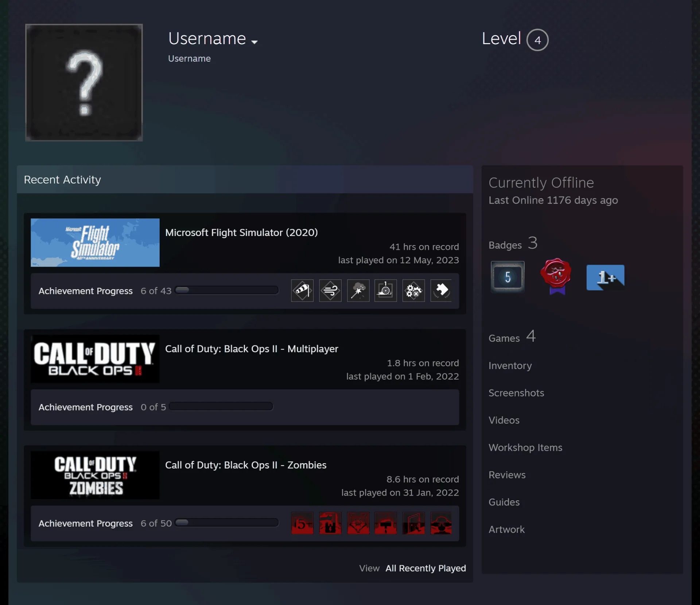700x605 pixels.
Task: Click the question mark profile avatar
Action: coord(84,82)
